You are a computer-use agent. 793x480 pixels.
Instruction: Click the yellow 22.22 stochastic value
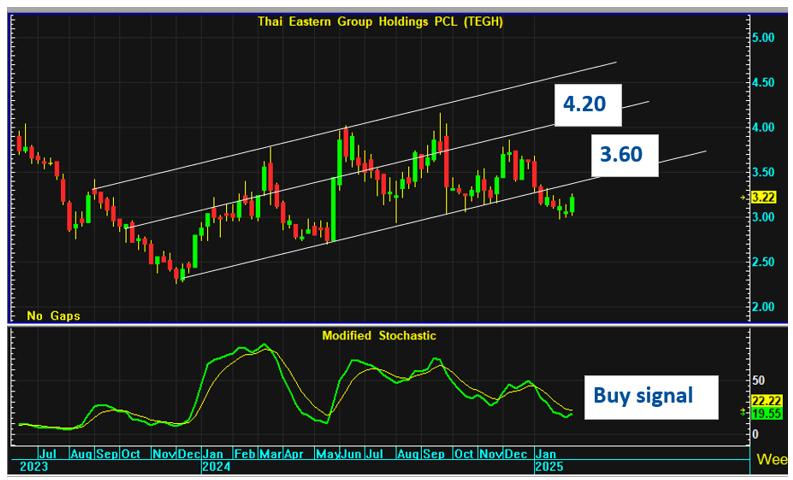tap(767, 401)
